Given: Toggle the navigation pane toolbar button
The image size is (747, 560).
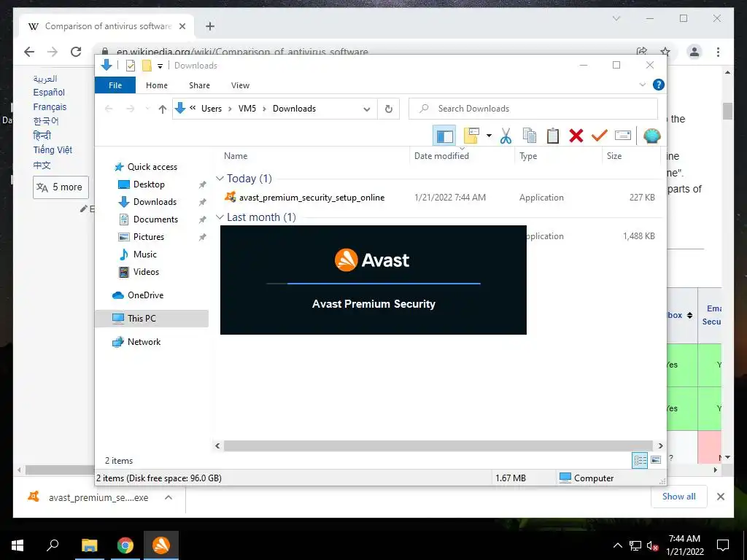Looking at the screenshot, I should coord(444,136).
